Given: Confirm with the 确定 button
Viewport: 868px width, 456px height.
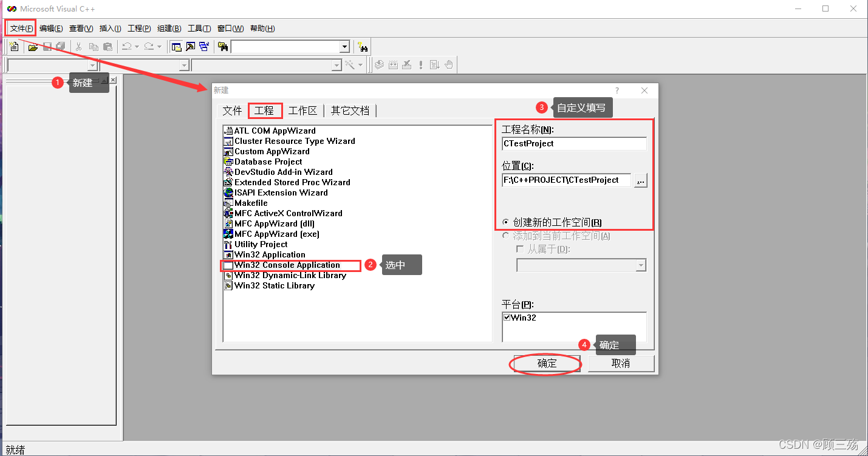Looking at the screenshot, I should coord(547,363).
